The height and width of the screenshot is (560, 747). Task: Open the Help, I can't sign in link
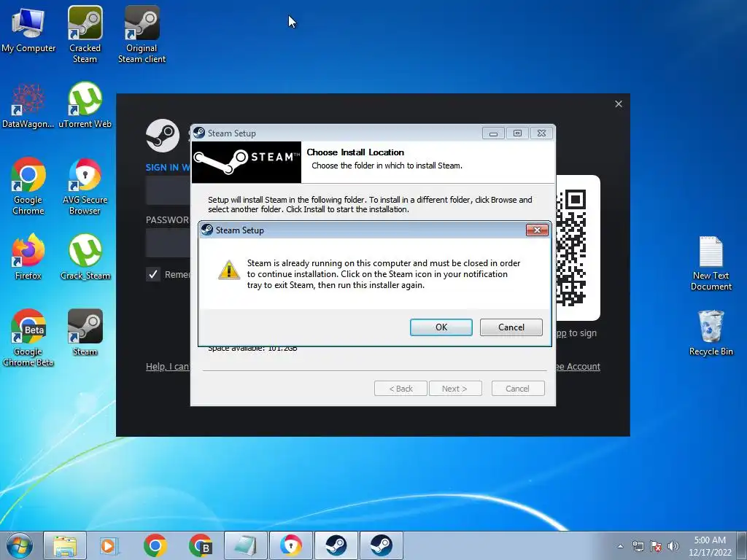click(x=167, y=366)
